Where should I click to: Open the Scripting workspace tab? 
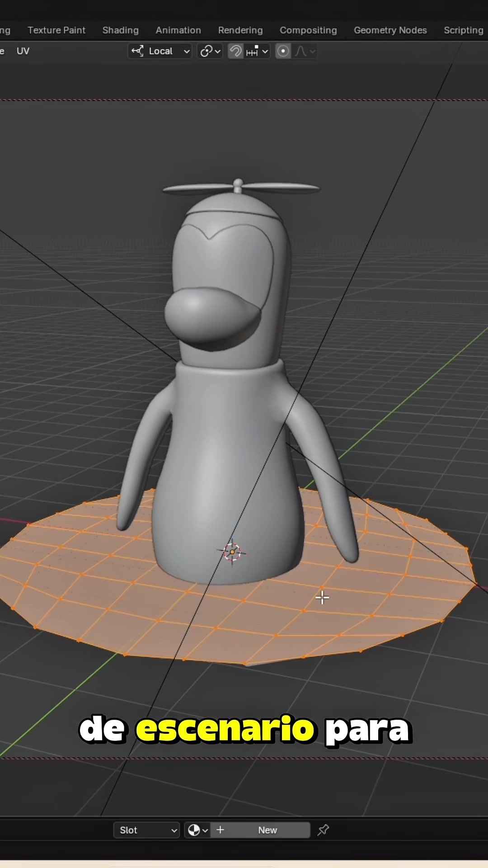464,30
